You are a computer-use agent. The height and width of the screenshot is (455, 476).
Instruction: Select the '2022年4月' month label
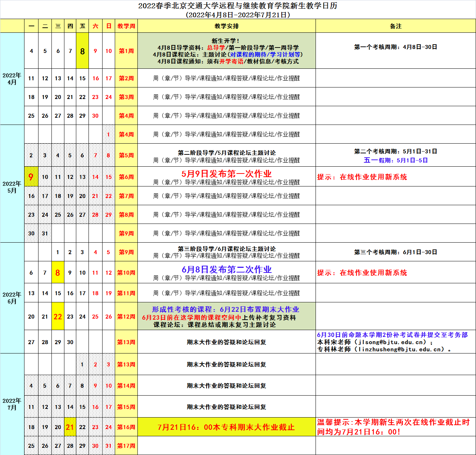[x=12, y=79]
